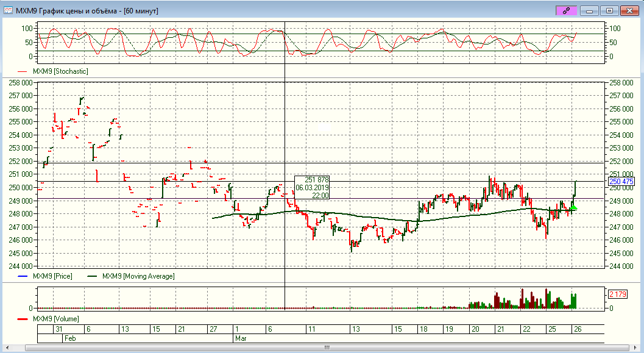Click the Feb month label on time axis

pyautogui.click(x=70, y=338)
